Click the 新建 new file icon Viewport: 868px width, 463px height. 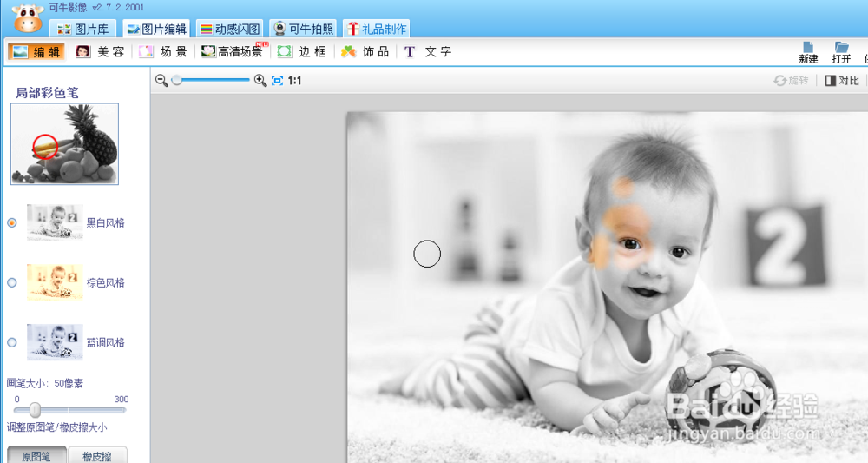pos(808,53)
